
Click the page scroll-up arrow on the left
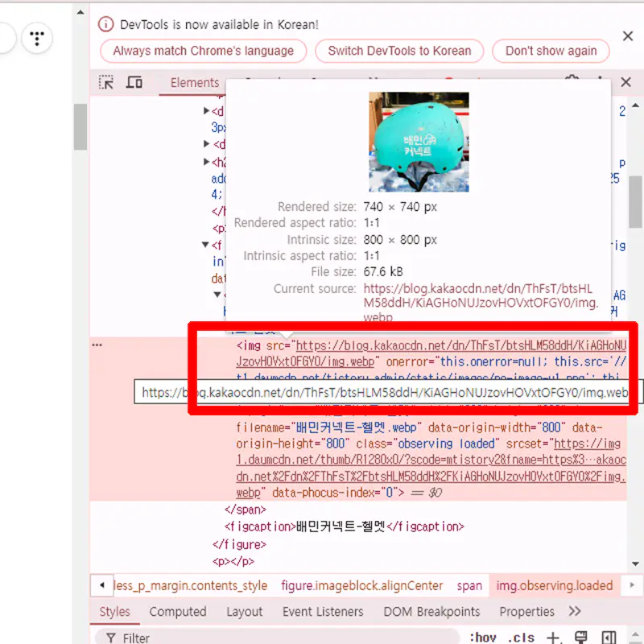coord(80,12)
